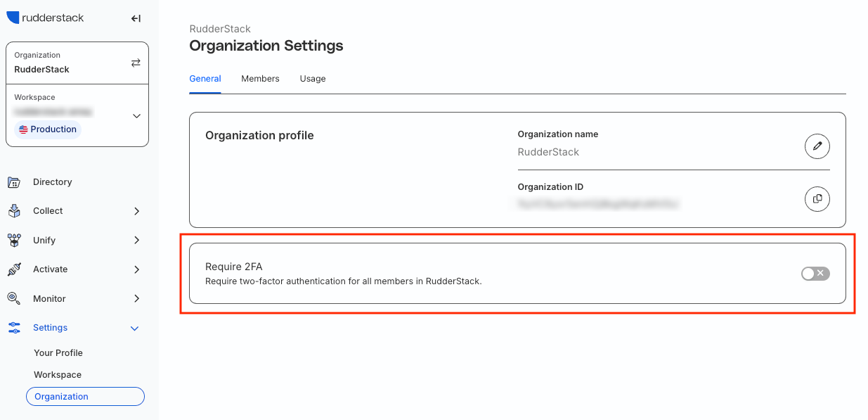Click the Unify icon in sidebar
Image resolution: width=868 pixels, height=420 pixels.
pos(13,241)
